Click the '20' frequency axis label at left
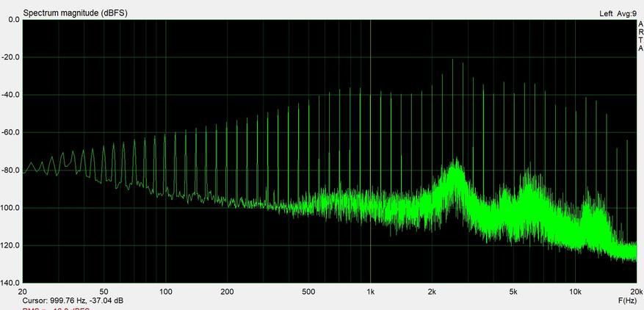 23,292
